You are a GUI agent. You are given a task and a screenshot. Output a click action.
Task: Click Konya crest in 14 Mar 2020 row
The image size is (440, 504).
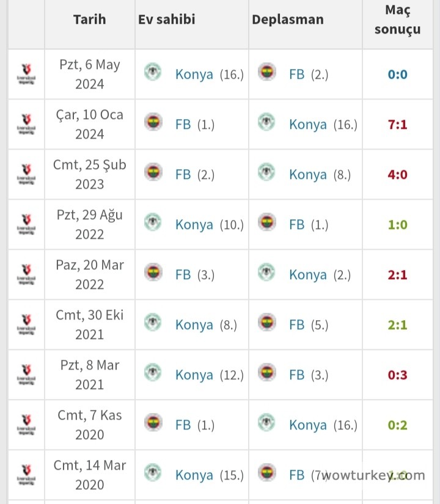[x=153, y=473]
